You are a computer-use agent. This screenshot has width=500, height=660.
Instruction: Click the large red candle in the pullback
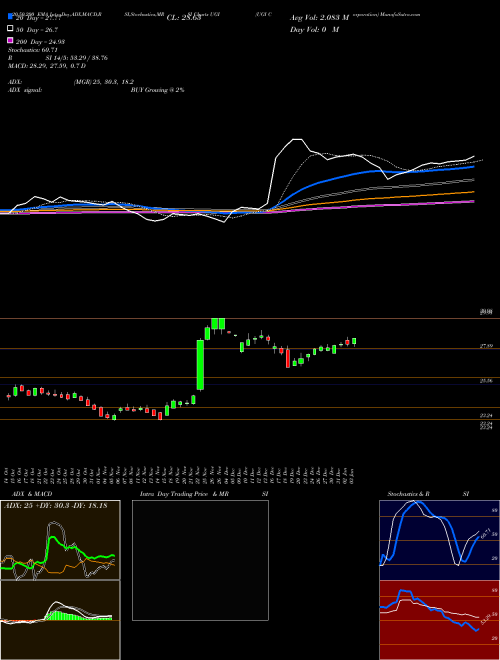(288, 358)
